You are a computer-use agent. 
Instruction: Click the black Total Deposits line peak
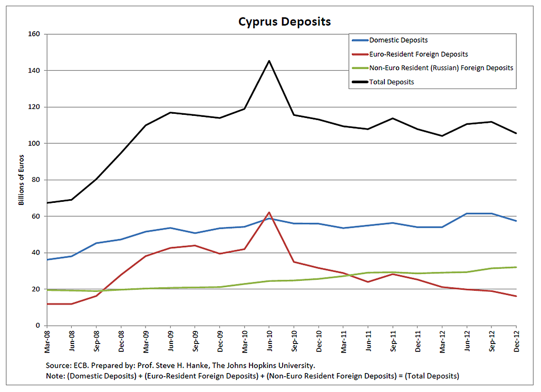[x=269, y=60]
